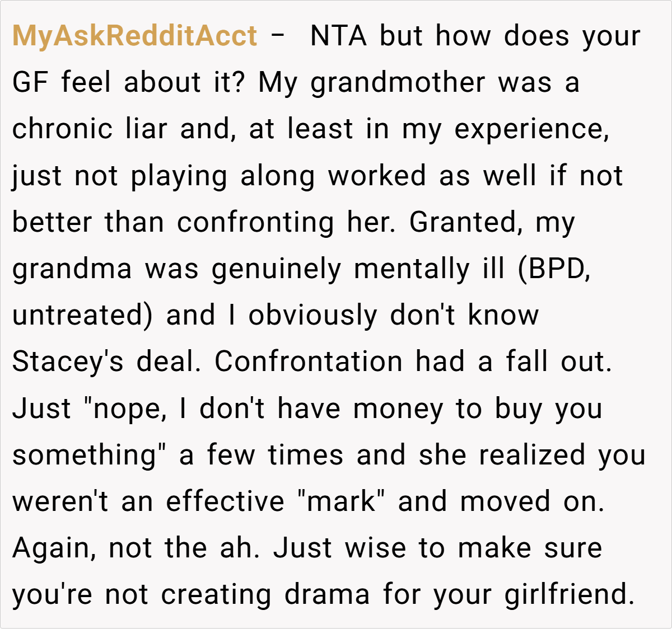Click the word "Confrontation" in the comment
The height and width of the screenshot is (629, 672).
[x=308, y=362]
